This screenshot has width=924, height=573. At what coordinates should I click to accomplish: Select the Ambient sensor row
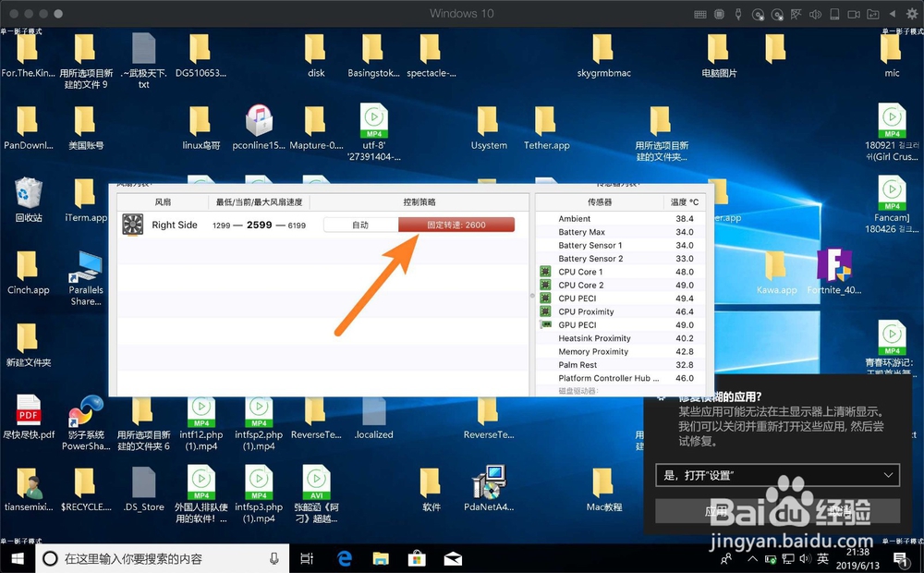pyautogui.click(x=621, y=219)
